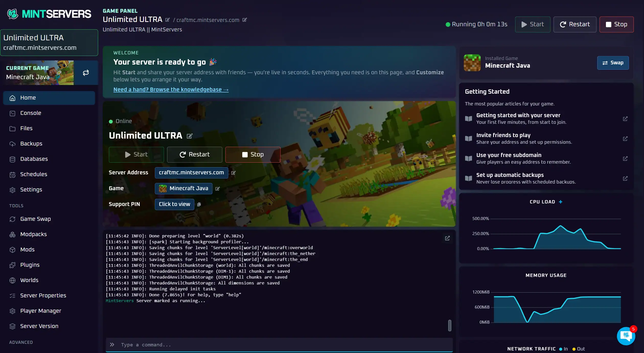Click the swap game arrows beside Current Game
Viewport: 644px width, 353px height.
(86, 73)
